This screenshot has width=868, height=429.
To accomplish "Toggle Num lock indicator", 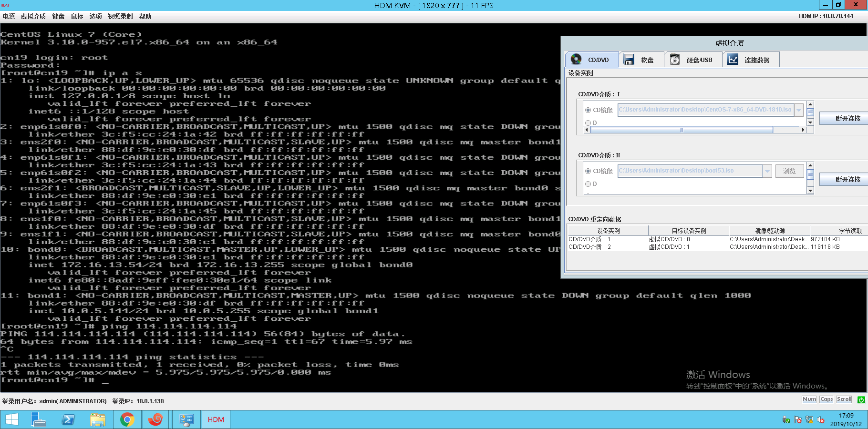I will pos(809,399).
